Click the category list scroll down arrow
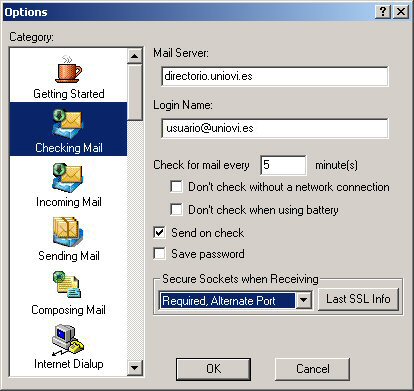 tap(135, 368)
